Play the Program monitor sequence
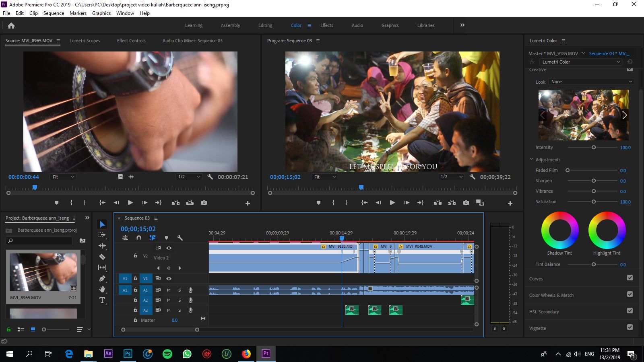 392,203
